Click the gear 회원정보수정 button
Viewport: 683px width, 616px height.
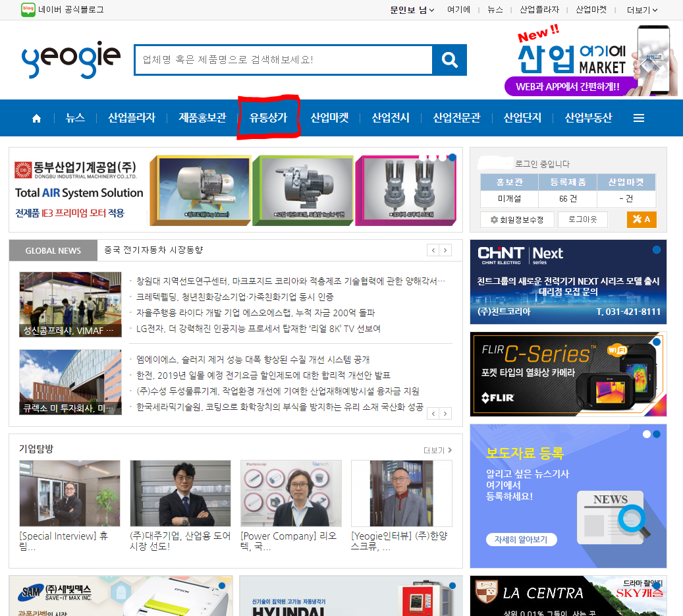tap(517, 219)
